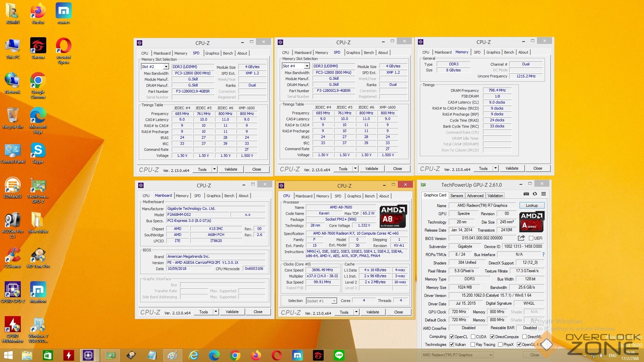Click the GPU-Z refresh icon
This screenshot has height=362, width=644.
coord(535,194)
